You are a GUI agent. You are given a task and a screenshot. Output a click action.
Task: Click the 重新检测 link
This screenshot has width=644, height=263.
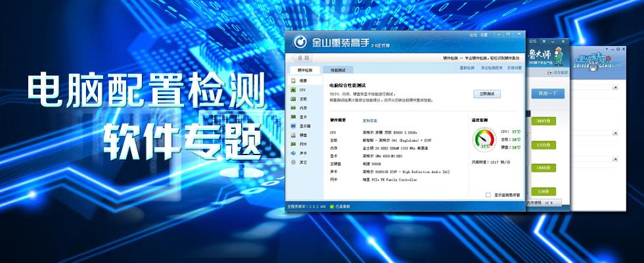point(467,68)
